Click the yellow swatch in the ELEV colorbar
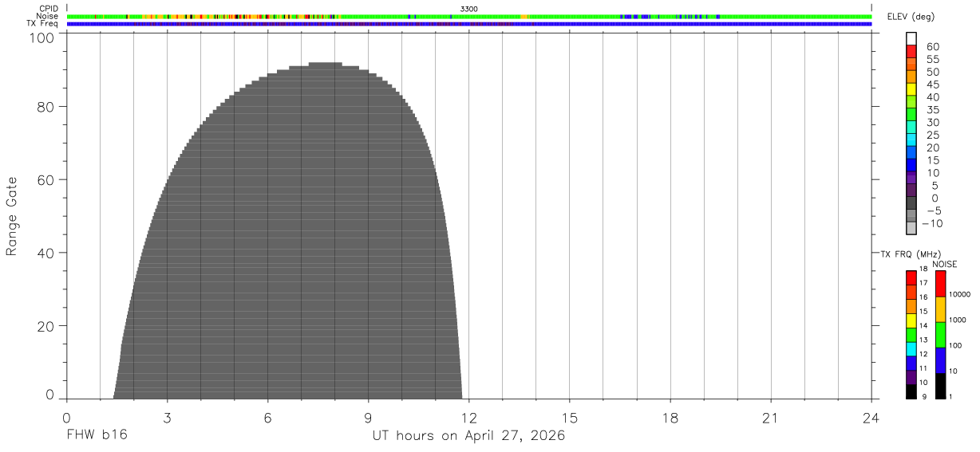The width and height of the screenshot is (980, 452). [x=911, y=89]
